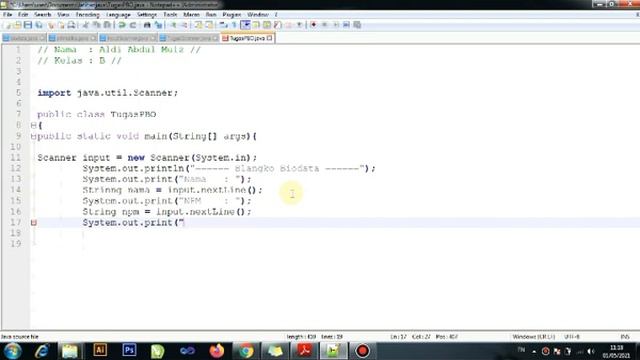Viewport: 640px width, 360px height.
Task: Cut the selection with the Cut icon
Action: click(86, 25)
